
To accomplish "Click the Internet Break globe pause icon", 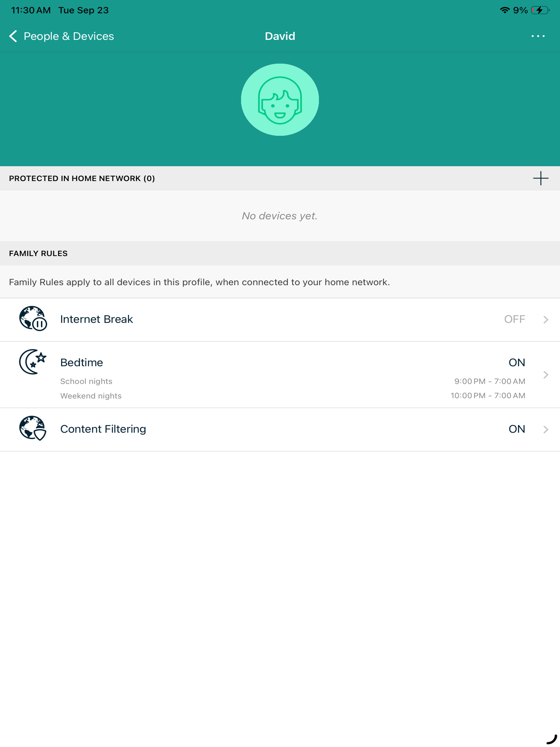I will 33,318.
